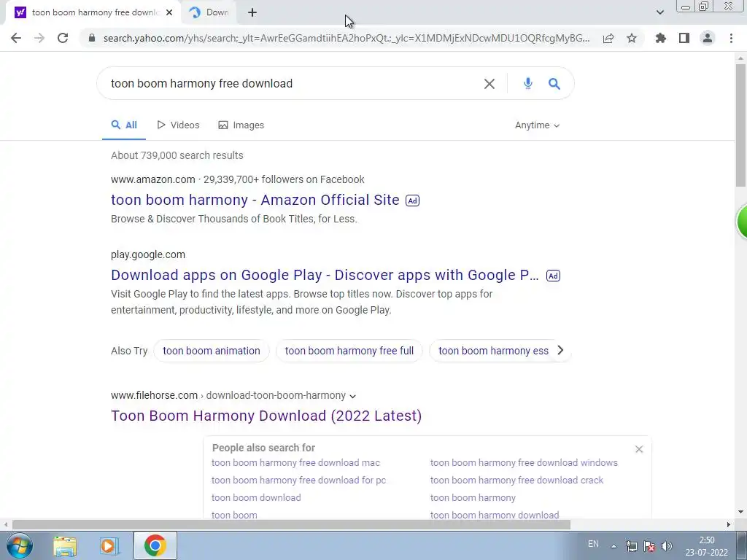This screenshot has height=560, width=747.
Task: Bookmark this page with the star icon
Action: coord(632,38)
